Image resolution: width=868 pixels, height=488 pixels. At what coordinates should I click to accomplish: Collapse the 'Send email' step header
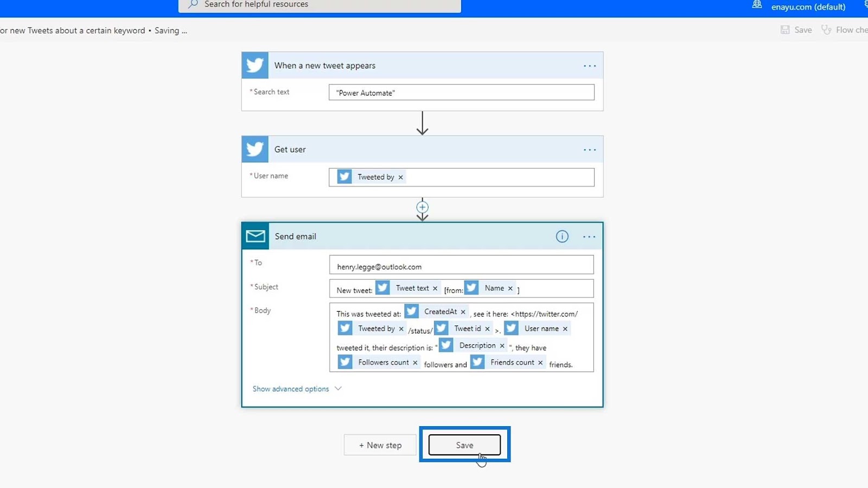tap(423, 236)
